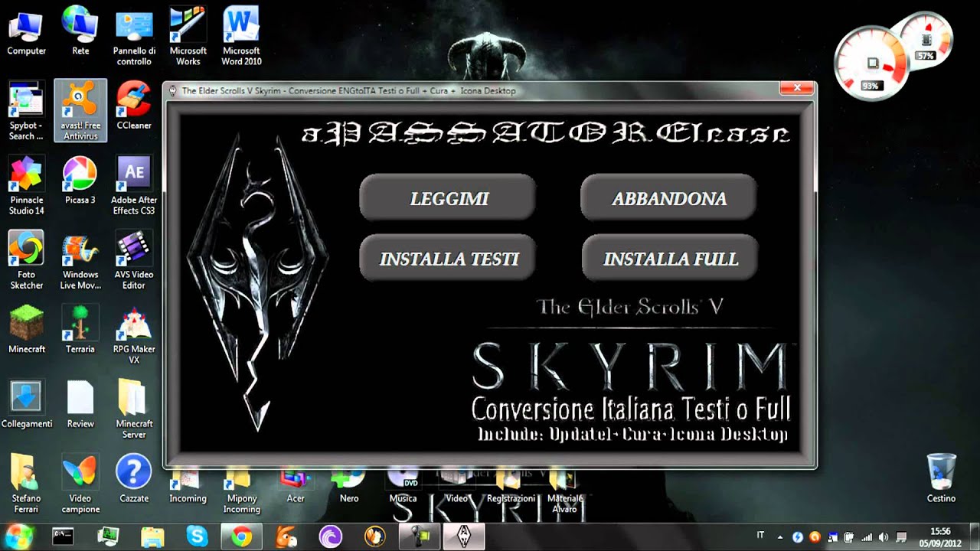
Task: Open the Incoming folder shortcut
Action: point(188,487)
